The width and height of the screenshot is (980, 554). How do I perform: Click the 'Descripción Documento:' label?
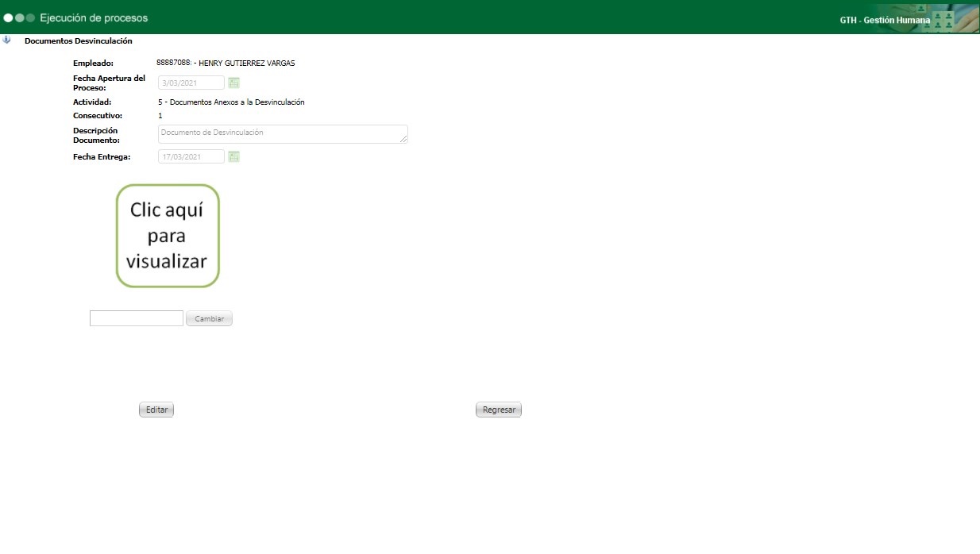(96, 135)
